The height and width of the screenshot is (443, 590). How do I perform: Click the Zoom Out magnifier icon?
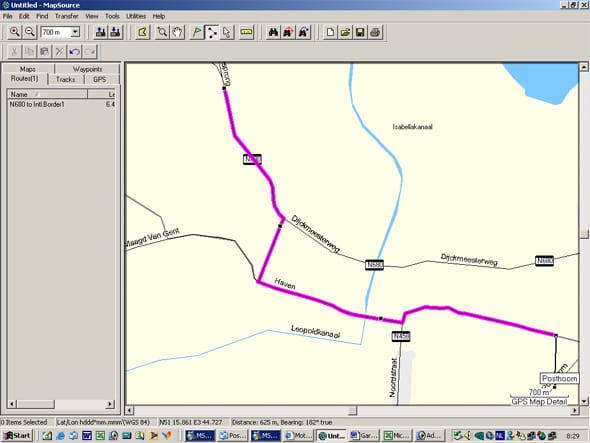tap(30, 32)
